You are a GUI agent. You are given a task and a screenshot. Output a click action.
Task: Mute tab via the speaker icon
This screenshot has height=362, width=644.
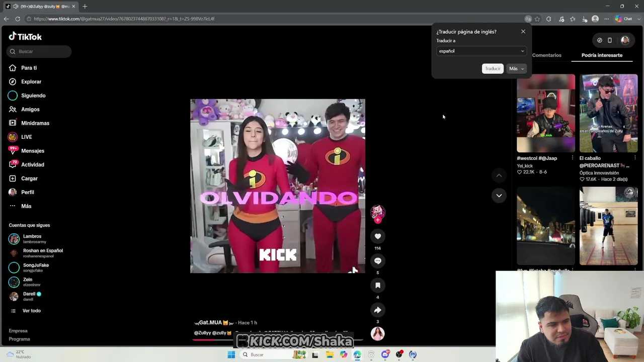[16, 7]
